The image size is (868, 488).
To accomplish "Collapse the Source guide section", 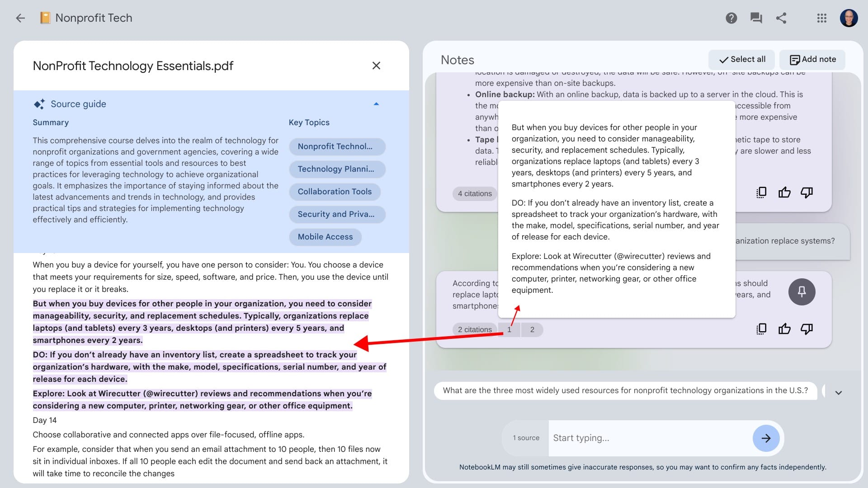I will coord(376,104).
